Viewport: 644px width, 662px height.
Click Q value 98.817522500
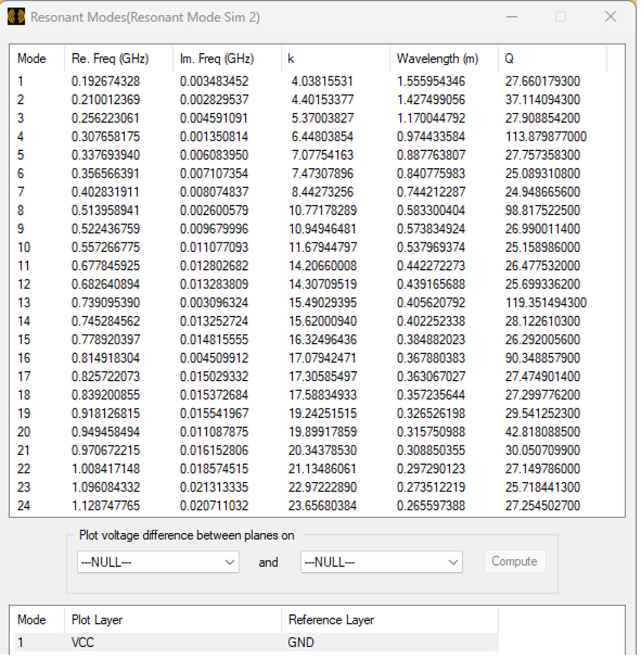(543, 210)
